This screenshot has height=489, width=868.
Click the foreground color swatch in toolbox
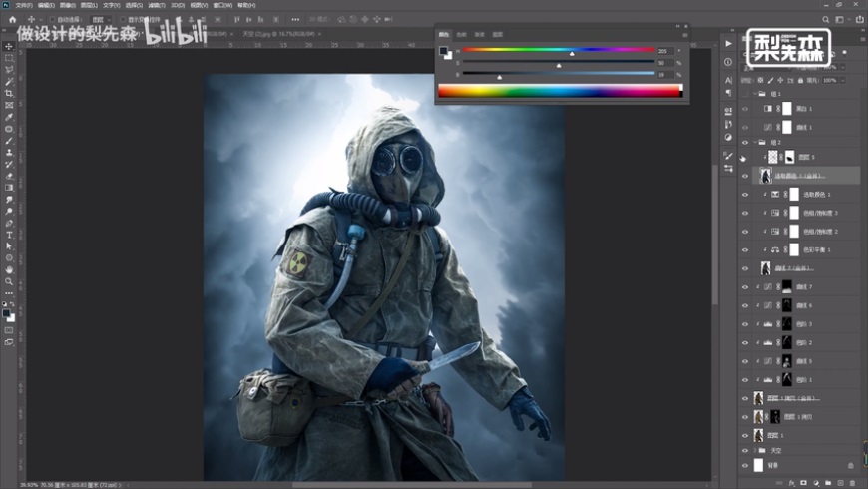[x=7, y=314]
